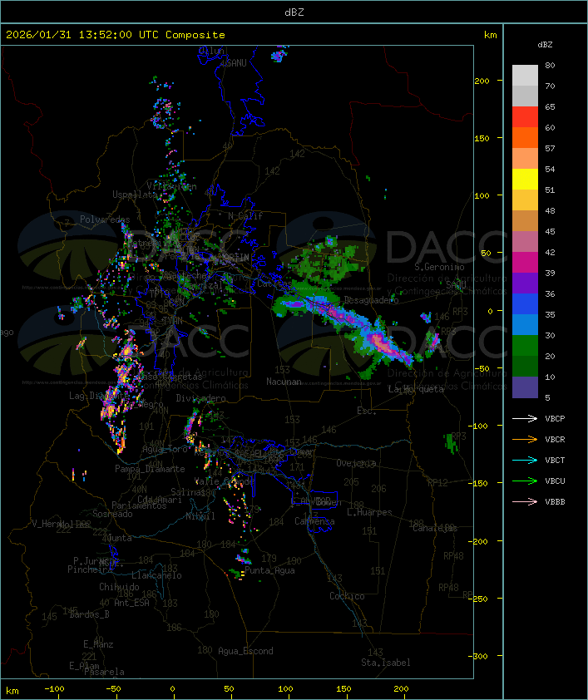Click the white VBCP arrow icon
This screenshot has height=700, width=588.
[x=525, y=418]
